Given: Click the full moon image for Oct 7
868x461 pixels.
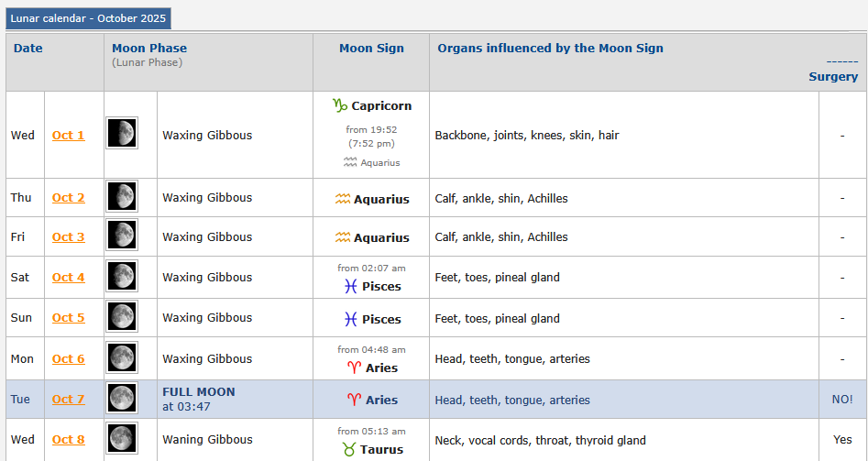Looking at the screenshot, I should 122,399.
